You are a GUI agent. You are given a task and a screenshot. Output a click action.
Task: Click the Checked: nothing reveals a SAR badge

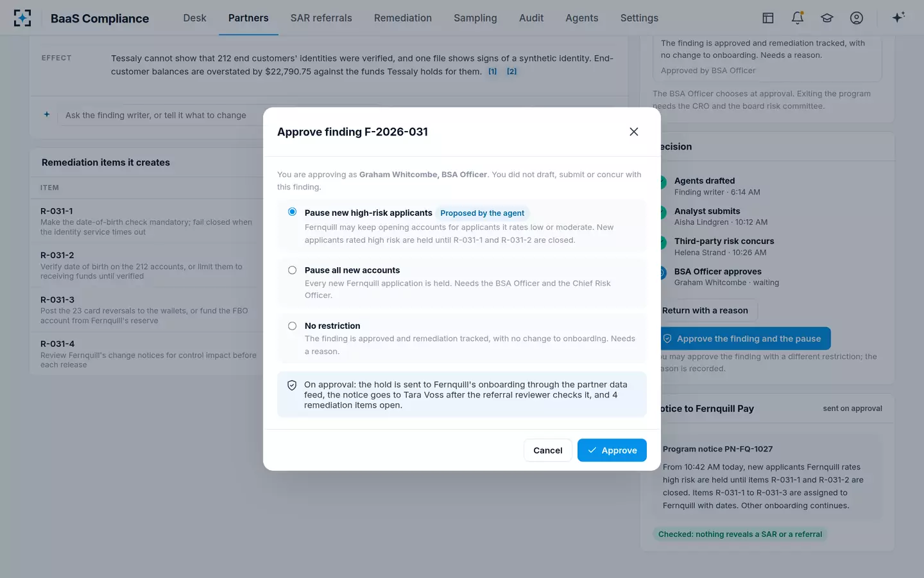(x=740, y=534)
